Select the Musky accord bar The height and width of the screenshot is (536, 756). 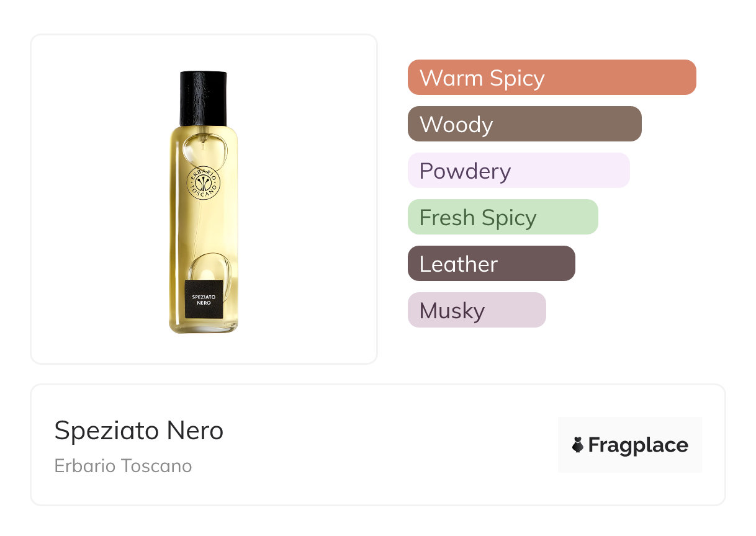(x=476, y=310)
